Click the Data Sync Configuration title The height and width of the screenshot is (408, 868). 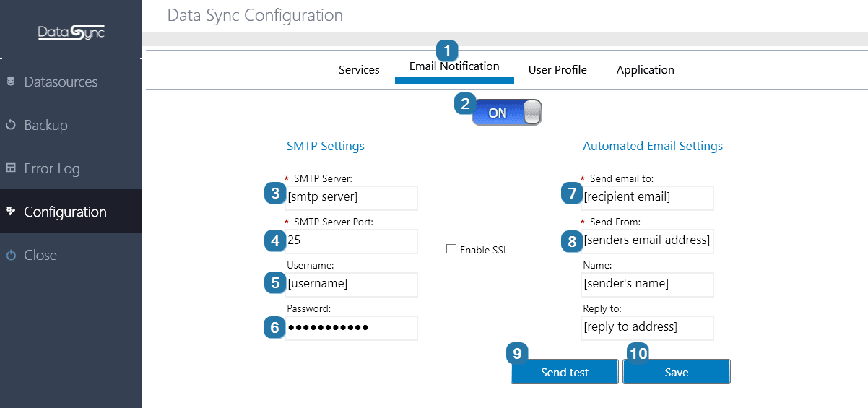256,15
